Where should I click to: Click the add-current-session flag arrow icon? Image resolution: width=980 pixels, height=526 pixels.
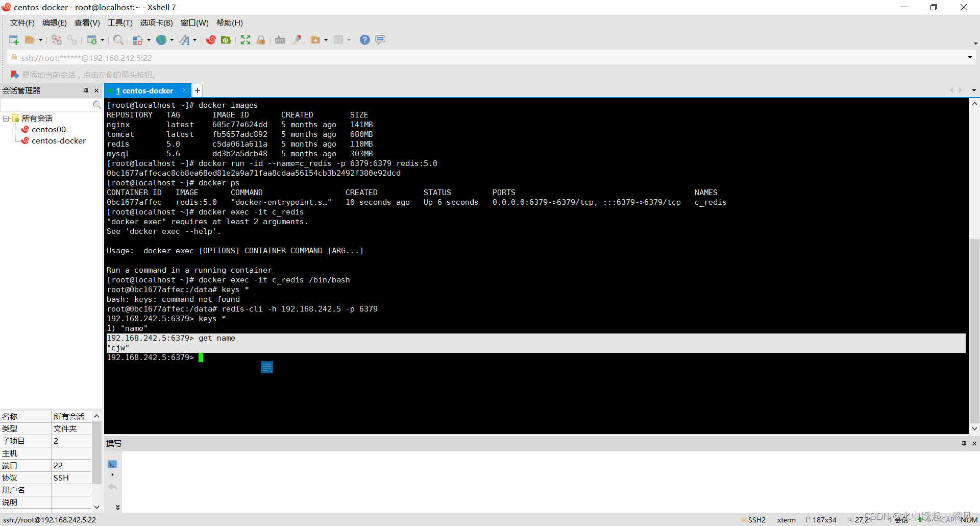[x=15, y=75]
